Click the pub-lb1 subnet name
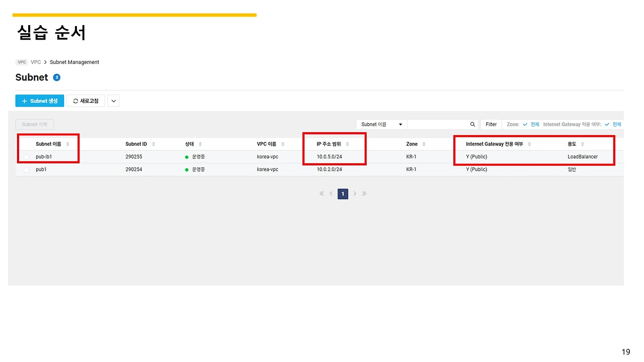 tap(44, 157)
